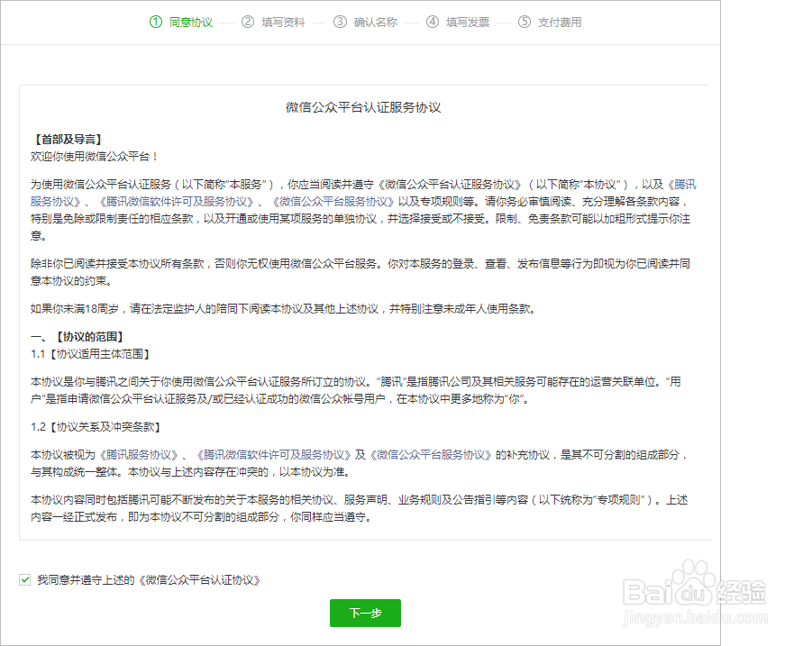Image resolution: width=812 pixels, height=646 pixels.
Task: Click the 1.1【协议适用主体范围】 subheading
Action: (92, 354)
